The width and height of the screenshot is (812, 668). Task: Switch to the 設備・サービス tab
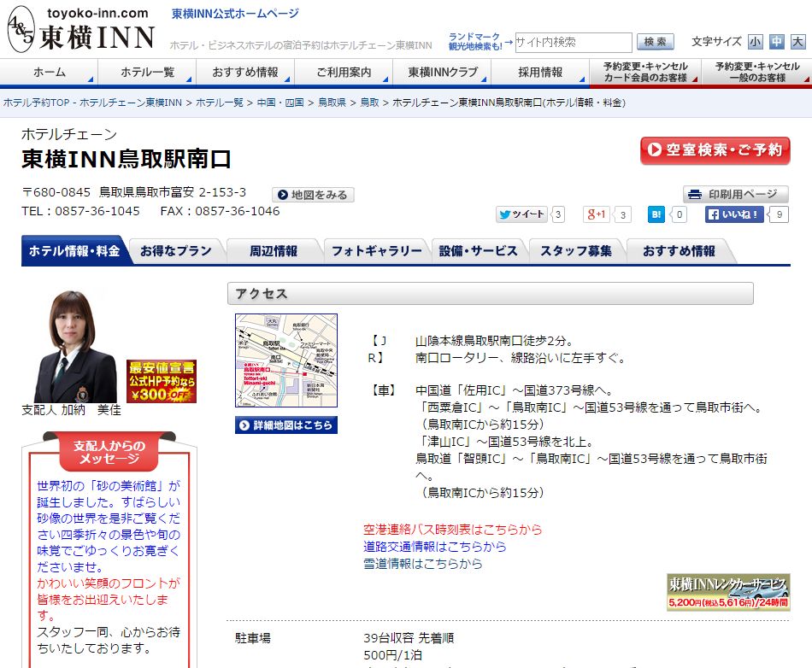(478, 251)
